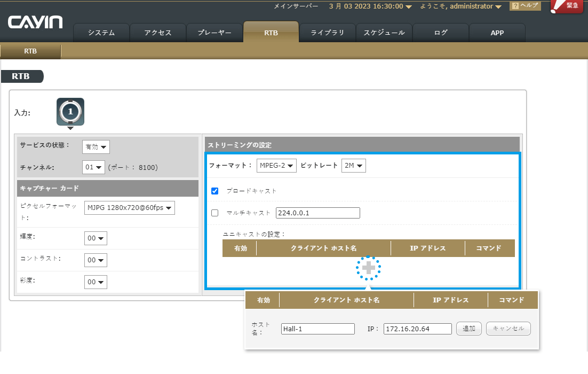Click the IP field containing 172.16.20.64
Image resolution: width=588 pixels, height=374 pixels.
pos(418,329)
